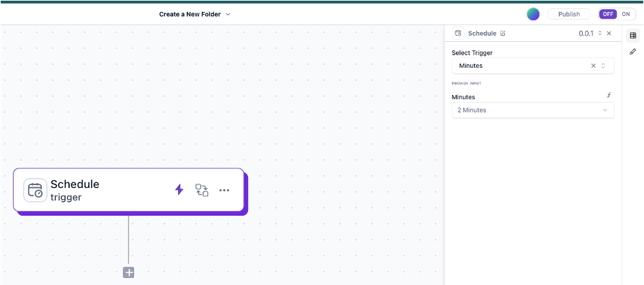
Task: Clear the Minutes trigger selection
Action: (x=593, y=66)
